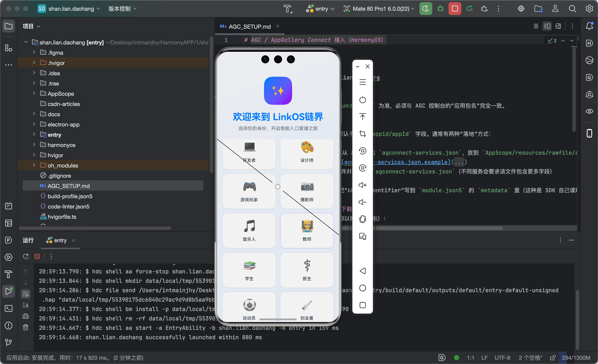Rotate the emulator screen
This screenshot has width=598, height=364.
(x=362, y=219)
